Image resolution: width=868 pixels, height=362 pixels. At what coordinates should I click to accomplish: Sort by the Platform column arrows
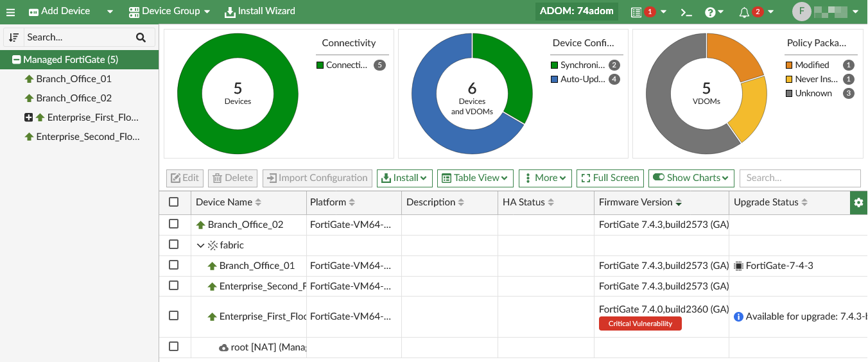[x=352, y=202]
